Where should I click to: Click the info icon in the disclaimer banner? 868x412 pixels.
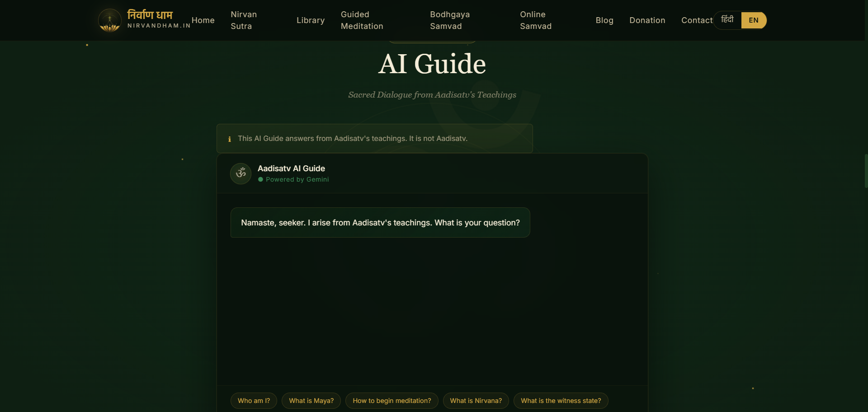pos(230,139)
